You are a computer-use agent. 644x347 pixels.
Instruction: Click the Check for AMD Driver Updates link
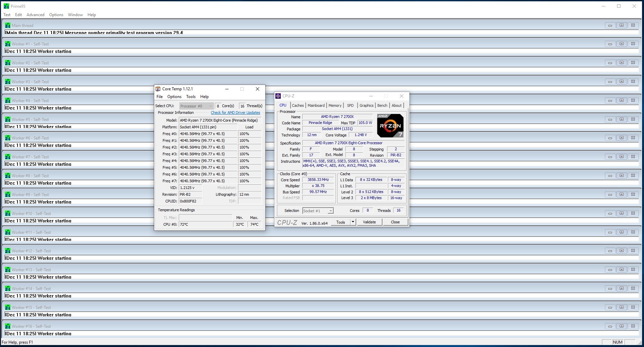(x=235, y=113)
